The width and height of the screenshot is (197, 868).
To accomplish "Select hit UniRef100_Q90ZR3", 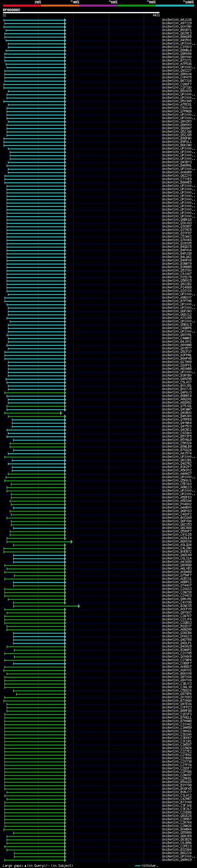I will pyautogui.click(x=177, y=122).
